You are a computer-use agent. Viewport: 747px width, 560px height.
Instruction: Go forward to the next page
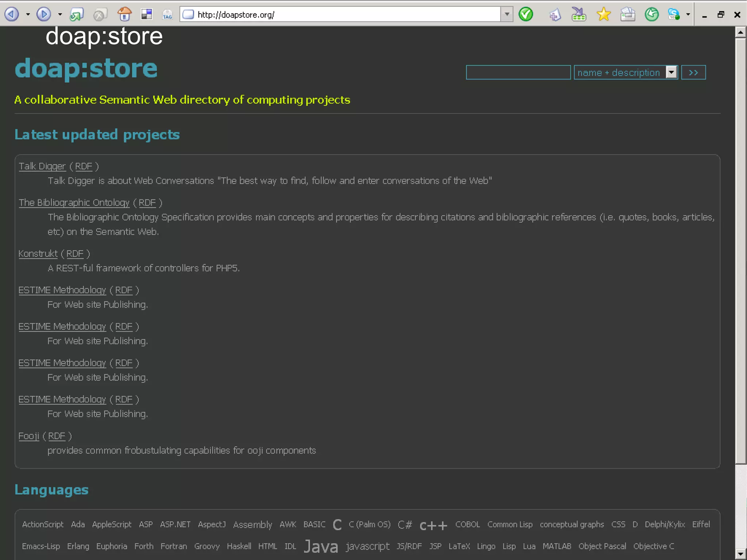(x=44, y=15)
